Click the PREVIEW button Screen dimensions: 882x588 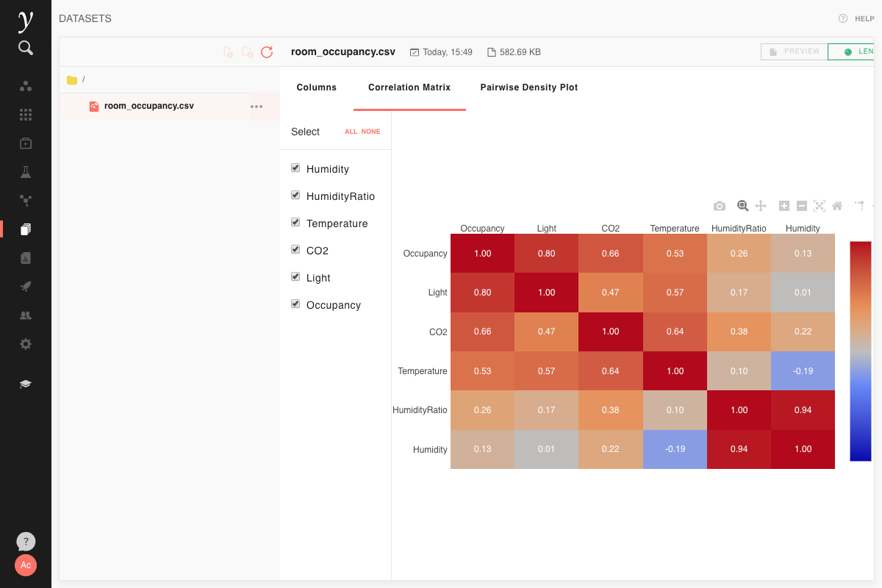tap(794, 51)
